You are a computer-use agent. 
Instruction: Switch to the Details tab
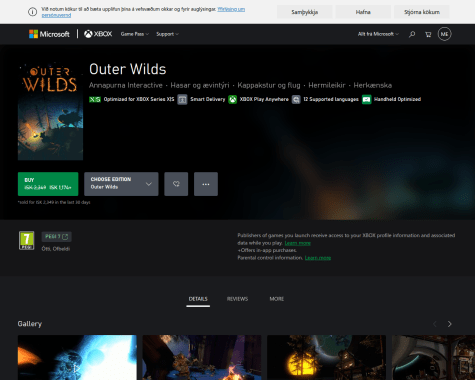coord(198,299)
